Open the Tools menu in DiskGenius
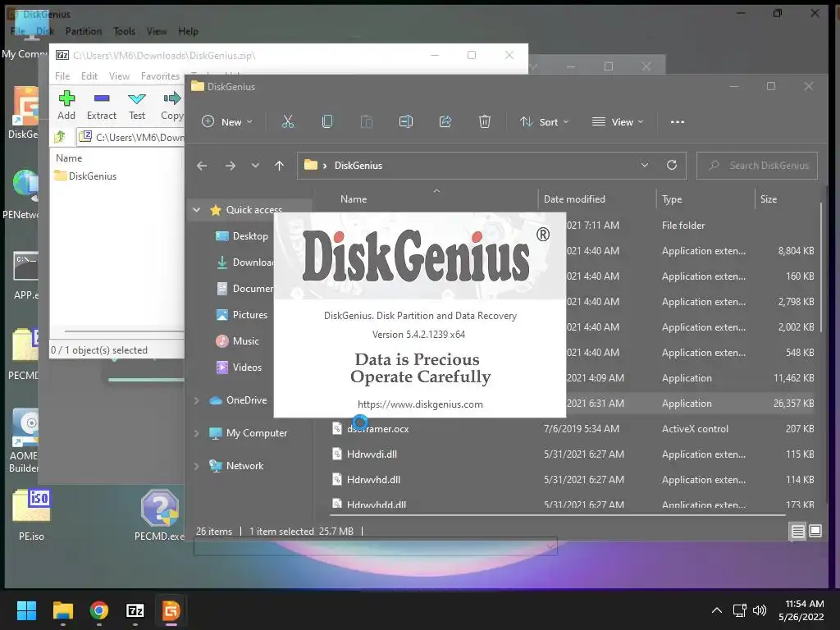The height and width of the screenshot is (630, 840). coord(125,31)
